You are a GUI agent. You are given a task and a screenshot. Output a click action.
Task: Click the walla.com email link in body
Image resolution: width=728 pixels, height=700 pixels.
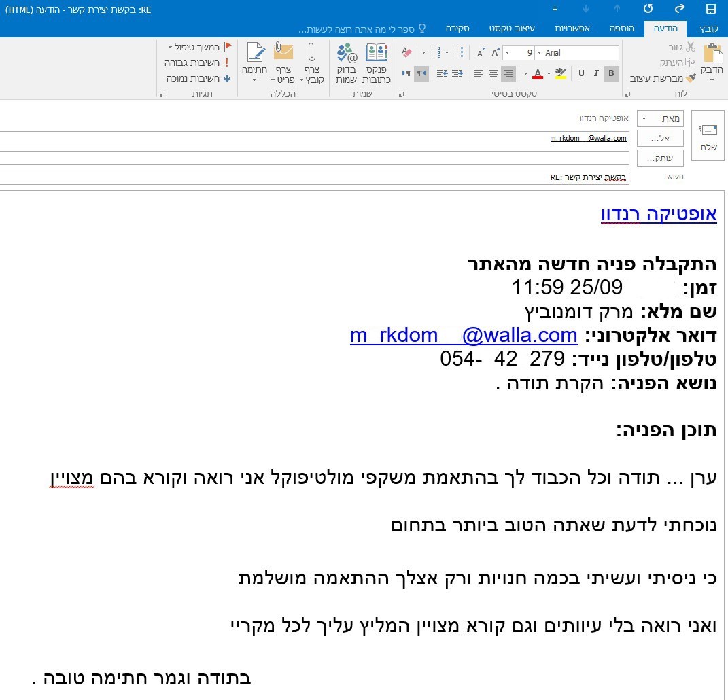pyautogui.click(x=464, y=335)
